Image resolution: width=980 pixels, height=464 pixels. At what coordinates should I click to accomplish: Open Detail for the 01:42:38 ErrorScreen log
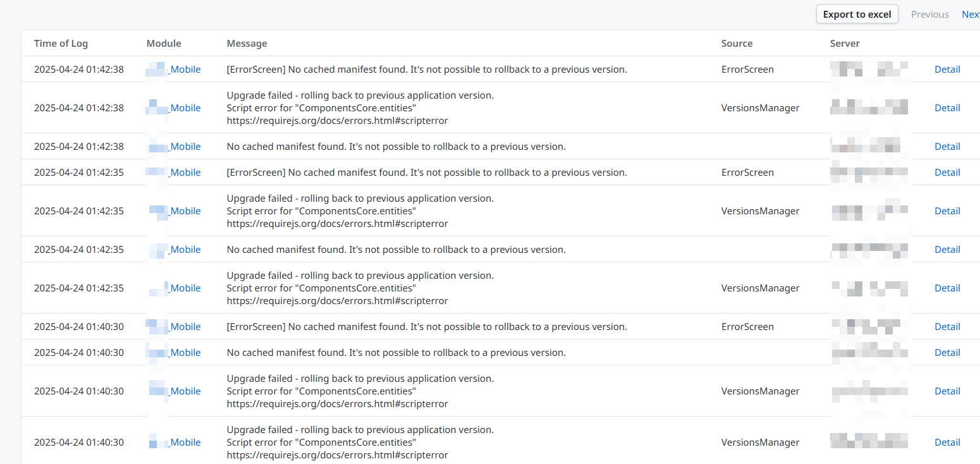tap(947, 70)
